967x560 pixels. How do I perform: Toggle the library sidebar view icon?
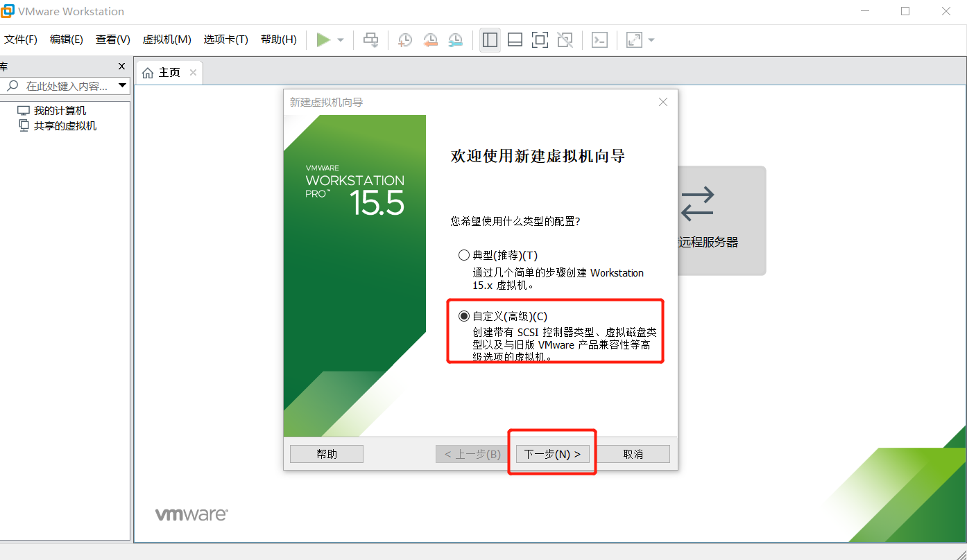pyautogui.click(x=490, y=40)
